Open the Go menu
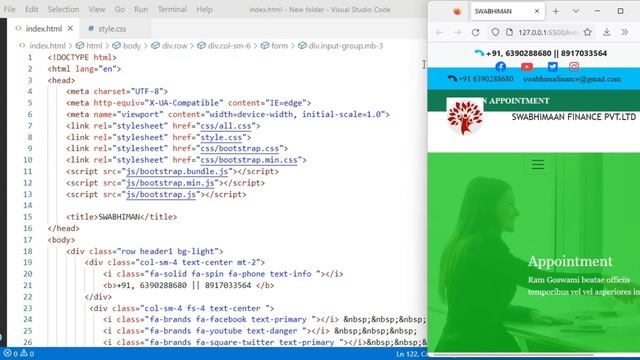 [x=120, y=9]
